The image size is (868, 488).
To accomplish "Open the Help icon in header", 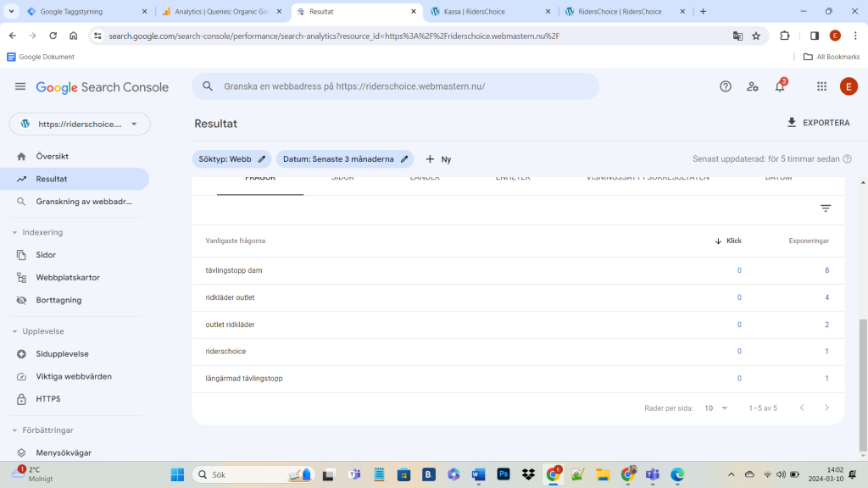I will pos(726,86).
